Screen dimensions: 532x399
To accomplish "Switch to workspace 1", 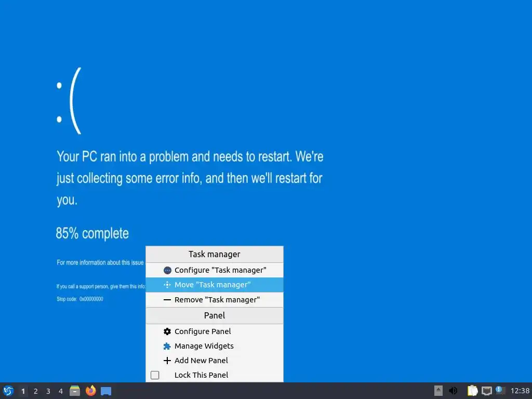I will [x=23, y=391].
